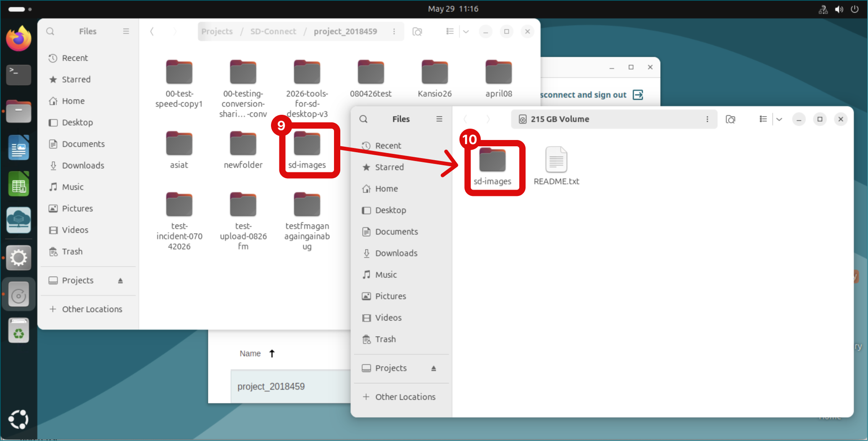This screenshot has height=441, width=868.
Task: Open LibreOffice Writer from the dock
Action: point(18,148)
